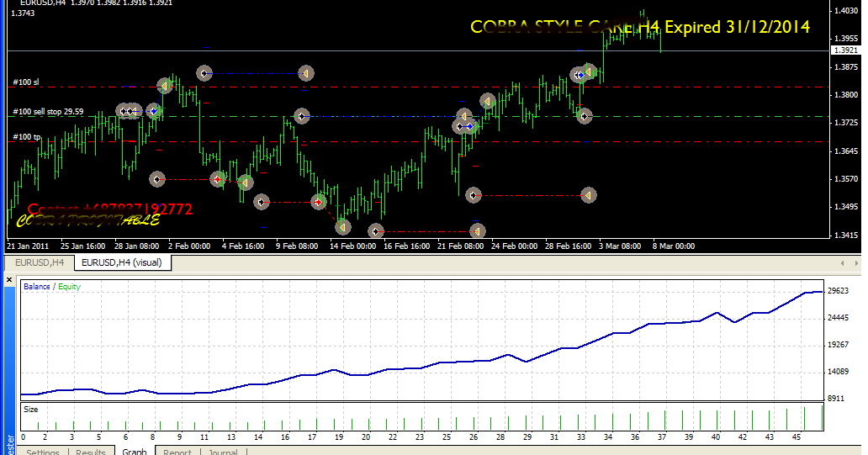Click the EURUSD,H4 chart header quote text

click(96, 3)
